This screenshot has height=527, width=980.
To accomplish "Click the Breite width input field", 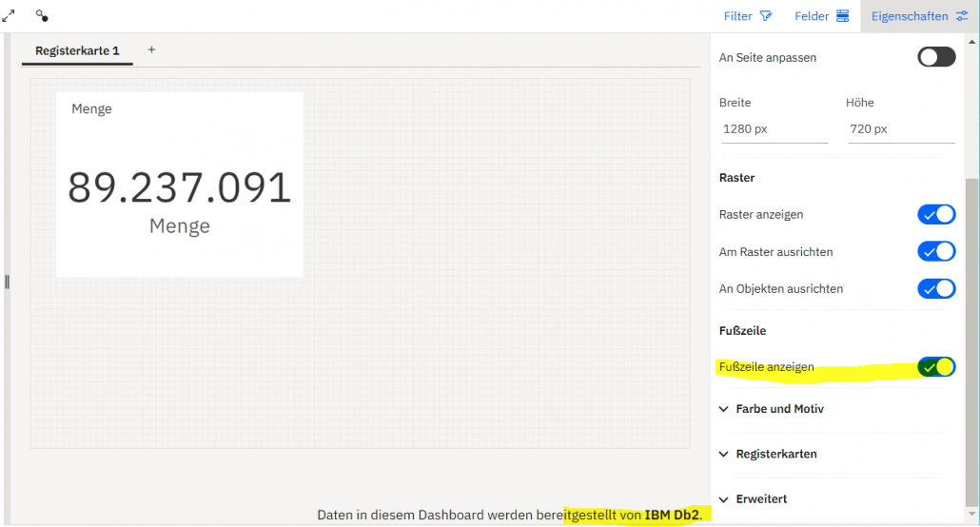I will [x=774, y=128].
